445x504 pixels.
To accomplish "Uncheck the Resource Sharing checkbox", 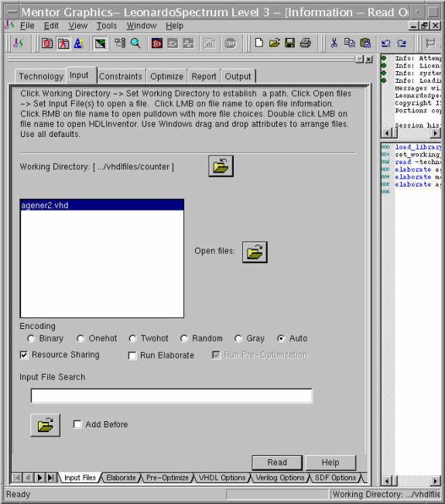I will (24, 355).
